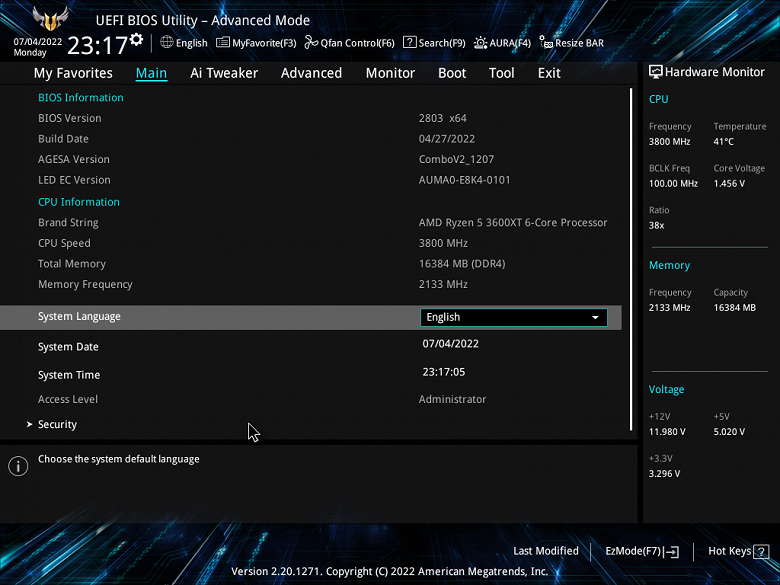The width and height of the screenshot is (780, 585).
Task: Click +5V reading 5.020 V
Action: (729, 432)
